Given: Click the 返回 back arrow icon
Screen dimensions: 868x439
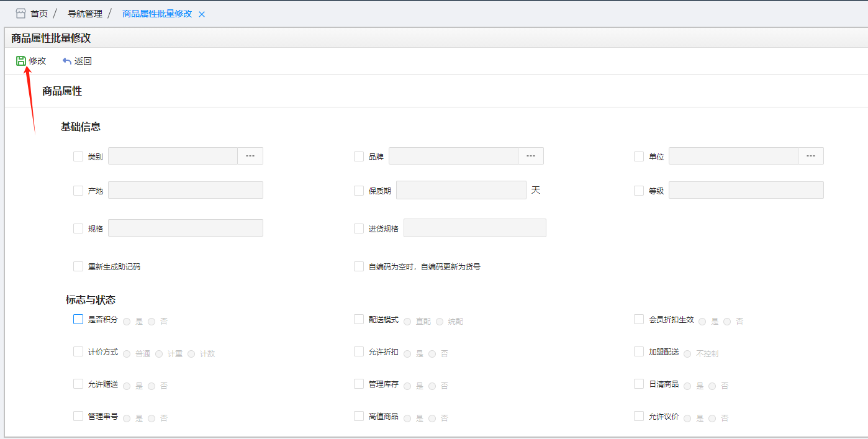Looking at the screenshot, I should [x=67, y=61].
